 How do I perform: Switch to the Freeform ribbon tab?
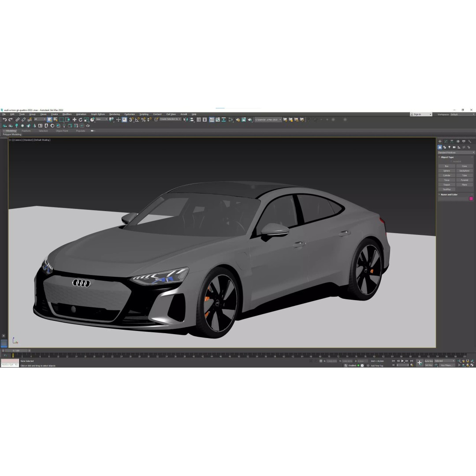(x=26, y=131)
